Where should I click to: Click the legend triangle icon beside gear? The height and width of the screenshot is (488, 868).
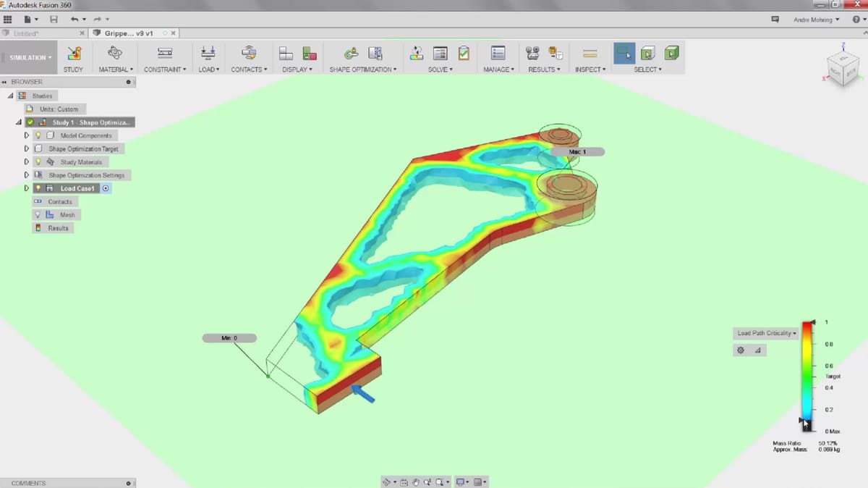coord(757,350)
